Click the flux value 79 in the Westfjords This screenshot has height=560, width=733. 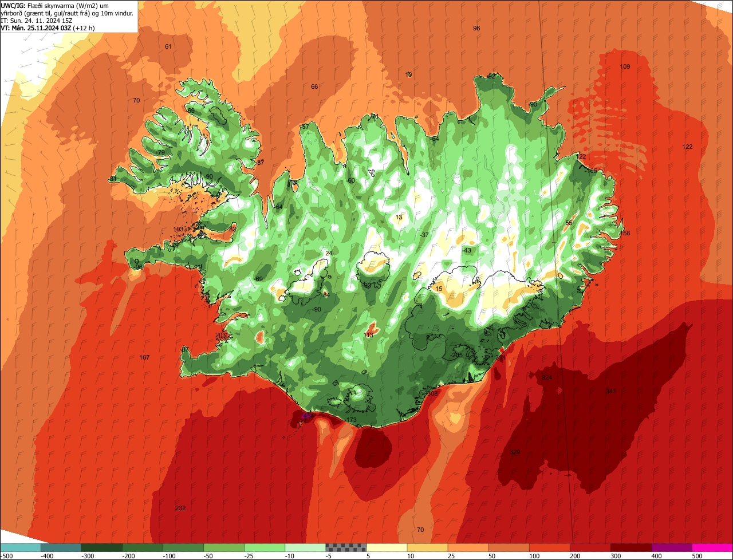tap(161, 152)
